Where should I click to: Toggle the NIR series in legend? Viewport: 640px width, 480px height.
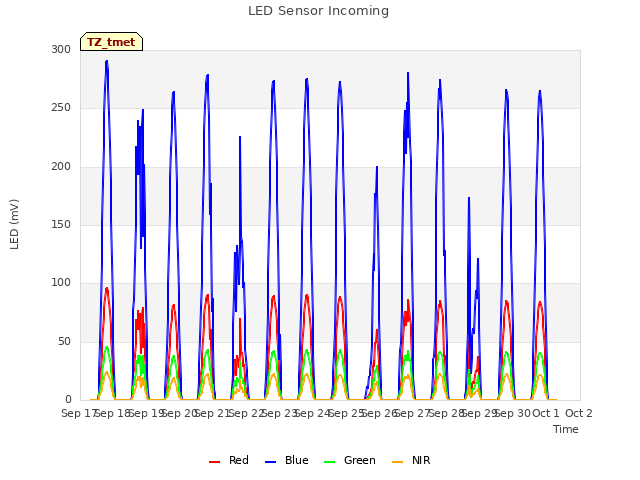click(411, 460)
